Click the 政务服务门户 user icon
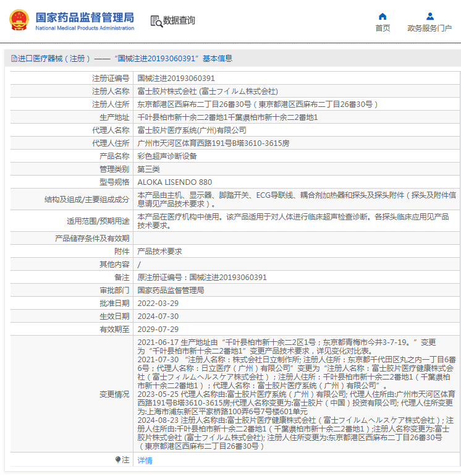Screen dimensions: 461x476 coord(429,17)
